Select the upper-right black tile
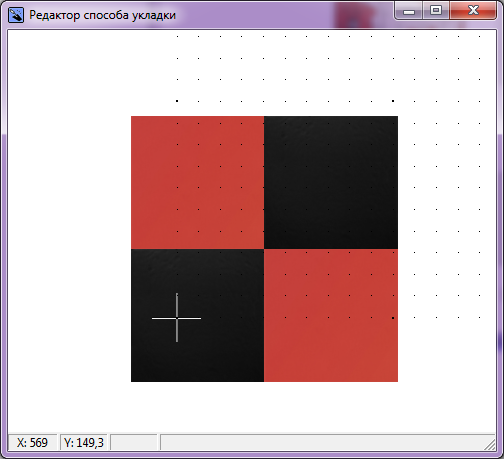The height and width of the screenshot is (459, 504). [331, 182]
